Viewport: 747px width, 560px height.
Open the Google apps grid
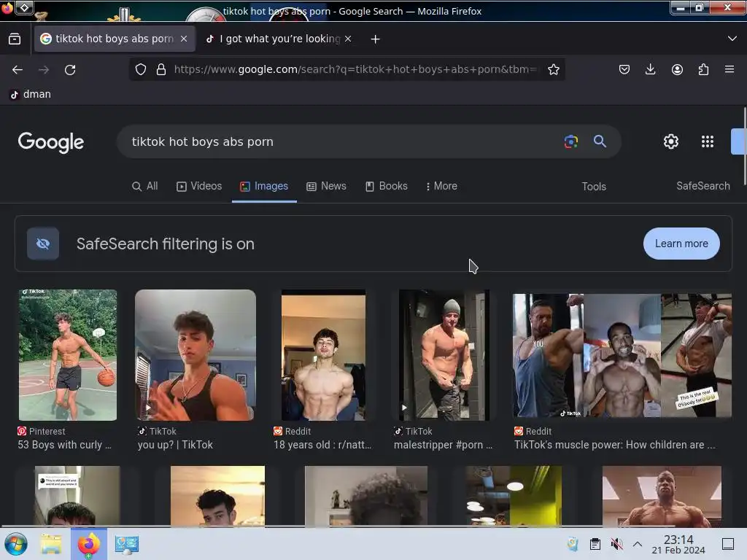tap(708, 141)
